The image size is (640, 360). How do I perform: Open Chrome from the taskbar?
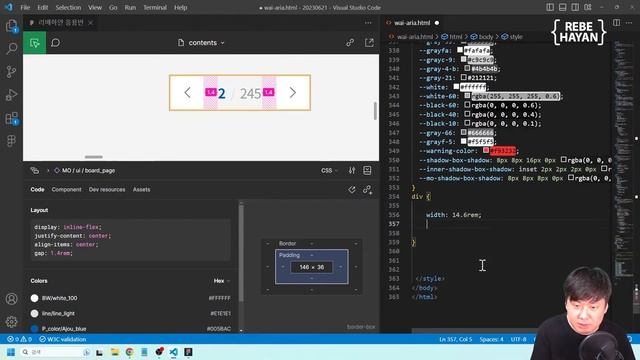coord(129,352)
